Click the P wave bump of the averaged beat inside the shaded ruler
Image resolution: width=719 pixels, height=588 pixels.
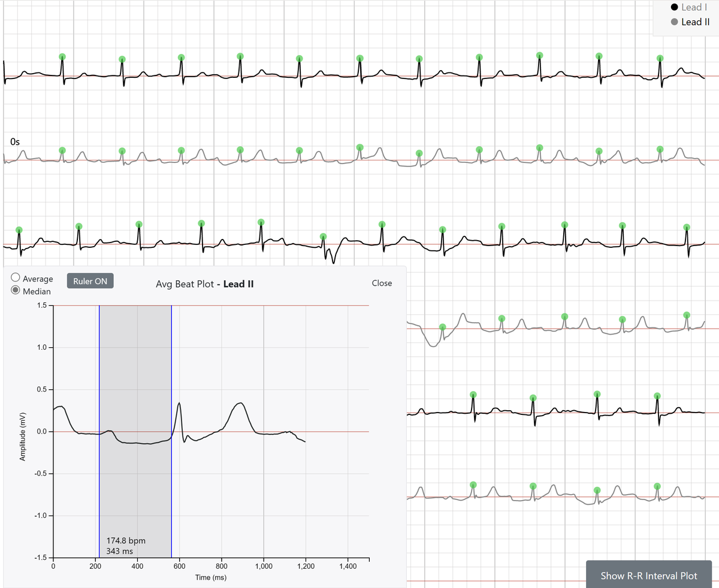(108, 431)
